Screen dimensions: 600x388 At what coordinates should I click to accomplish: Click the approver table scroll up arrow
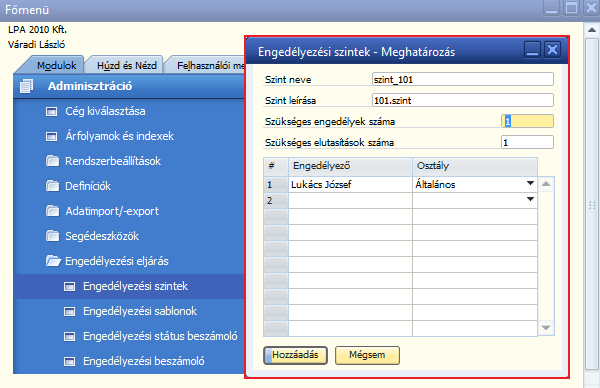546,184
